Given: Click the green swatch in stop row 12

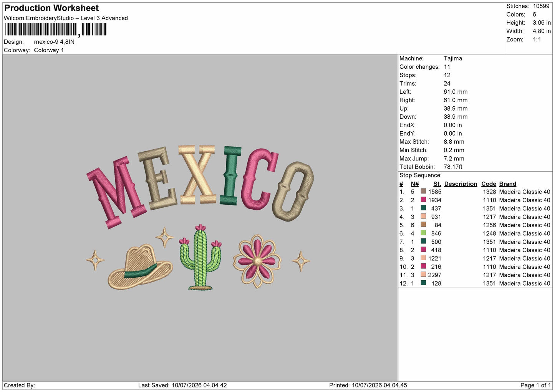Looking at the screenshot, I should pyautogui.click(x=423, y=283).
